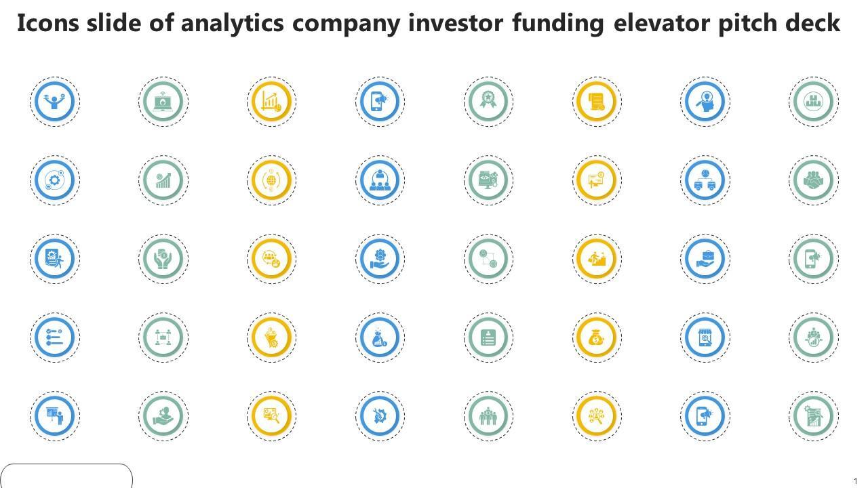Click the green ID document icon
Image resolution: width=868 pixels, height=488 pixels.
click(488, 337)
